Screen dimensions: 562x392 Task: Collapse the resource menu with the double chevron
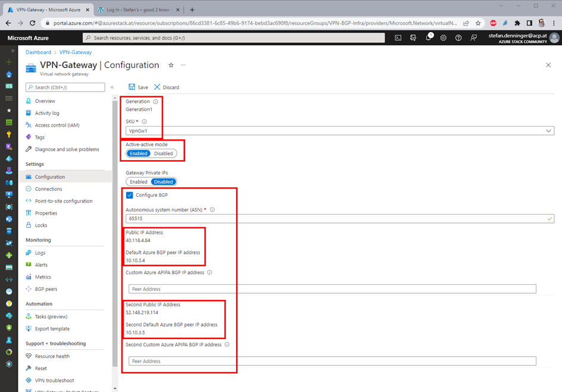112,87
